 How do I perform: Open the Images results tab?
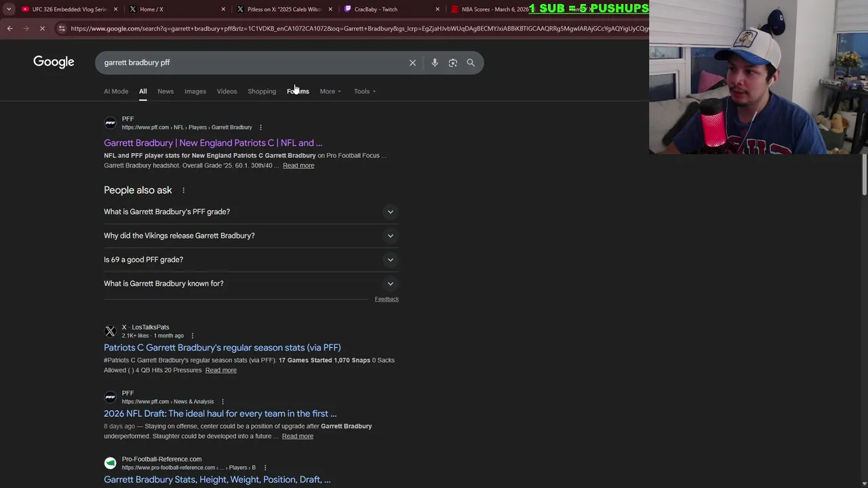tap(195, 91)
